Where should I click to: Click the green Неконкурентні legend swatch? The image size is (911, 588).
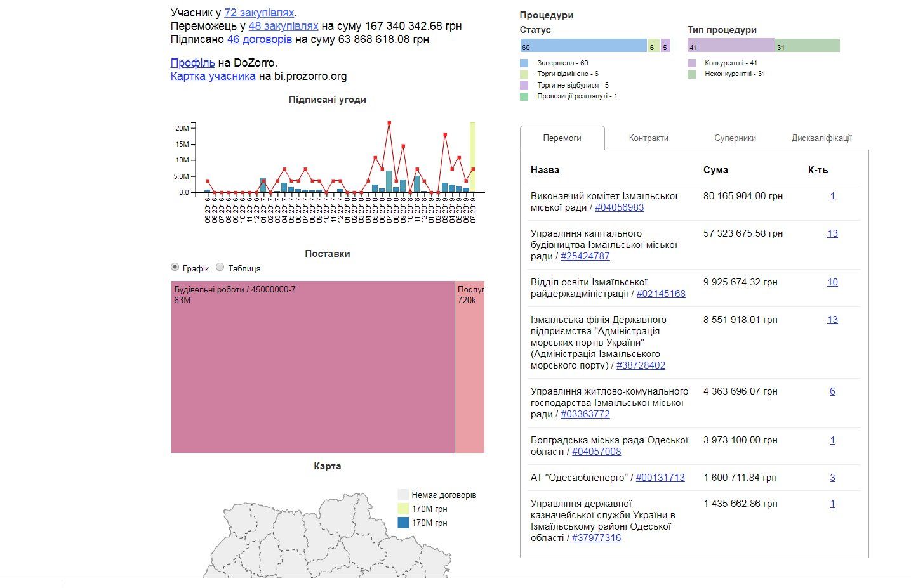(691, 74)
